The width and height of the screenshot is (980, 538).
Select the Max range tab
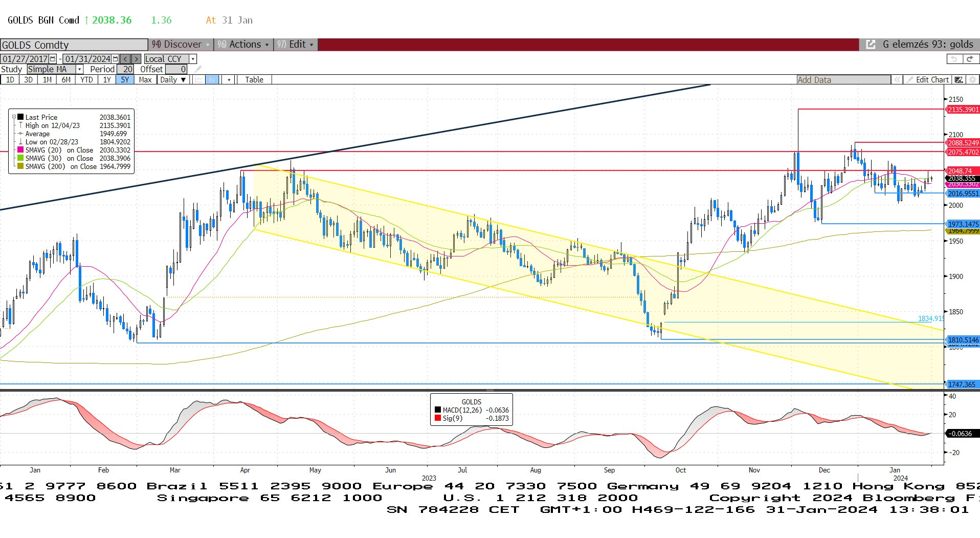[145, 79]
